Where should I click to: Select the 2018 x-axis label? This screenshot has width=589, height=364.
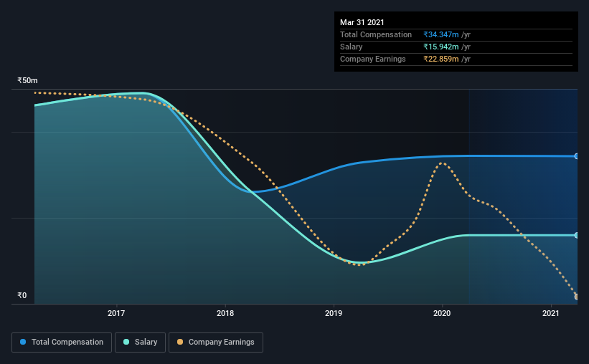(x=225, y=313)
